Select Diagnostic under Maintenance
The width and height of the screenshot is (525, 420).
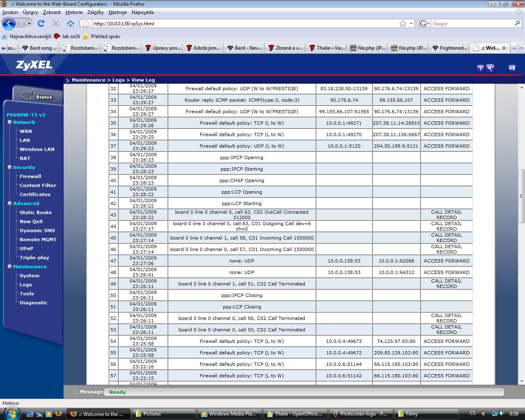point(34,303)
